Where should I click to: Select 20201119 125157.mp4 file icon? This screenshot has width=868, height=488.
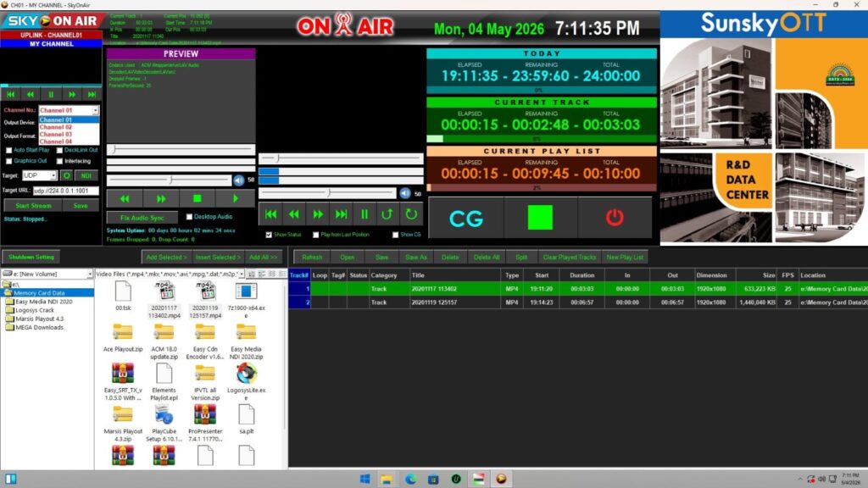coord(205,291)
